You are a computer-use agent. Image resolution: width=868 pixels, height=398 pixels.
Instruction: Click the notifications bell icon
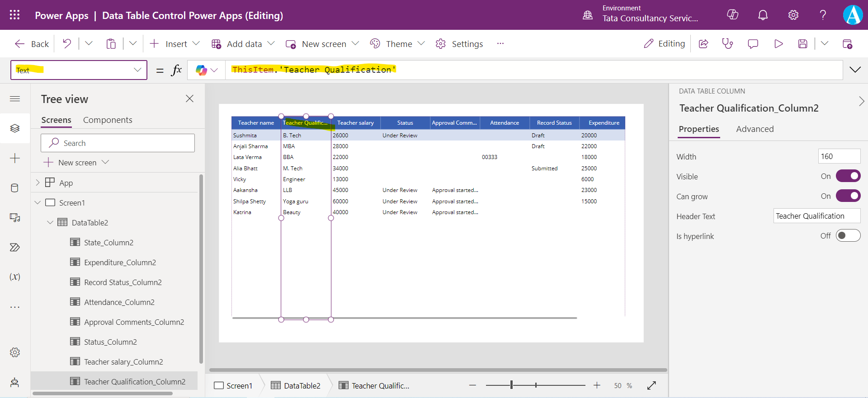point(763,15)
